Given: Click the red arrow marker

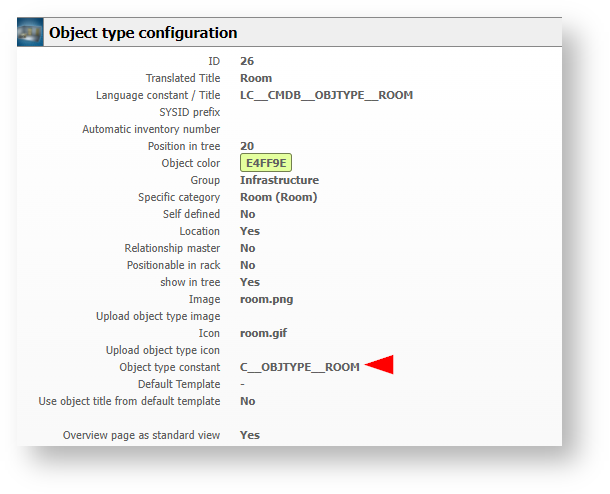Looking at the screenshot, I should 379,365.
